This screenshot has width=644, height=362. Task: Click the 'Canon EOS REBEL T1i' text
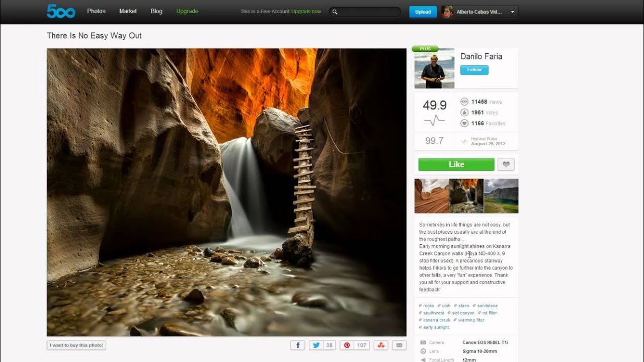coord(485,342)
